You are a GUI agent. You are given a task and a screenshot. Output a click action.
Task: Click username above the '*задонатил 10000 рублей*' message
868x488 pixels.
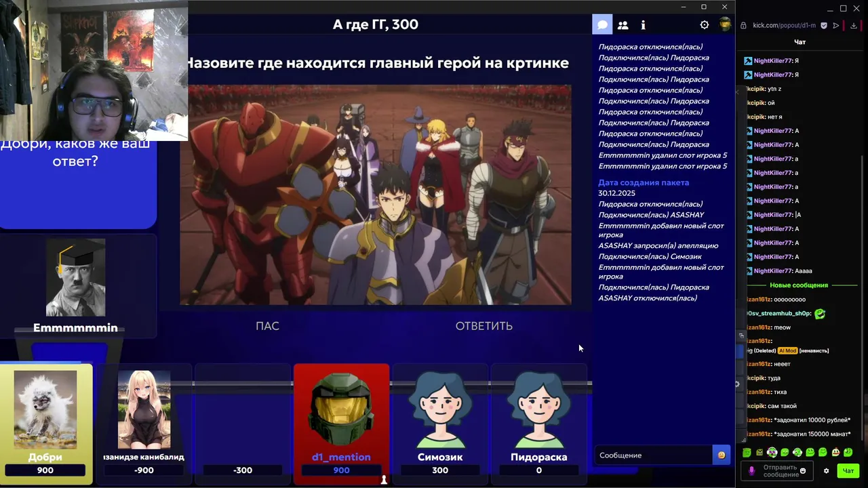tap(759, 420)
